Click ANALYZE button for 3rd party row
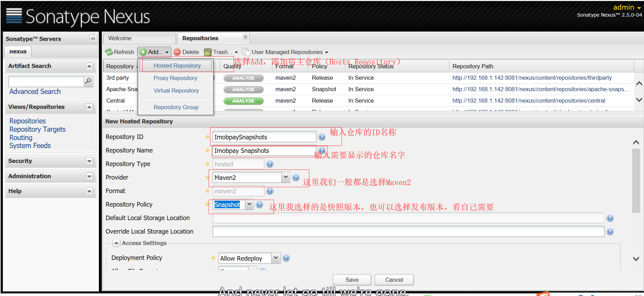Viewport: 644px width, 296px height. (243, 78)
